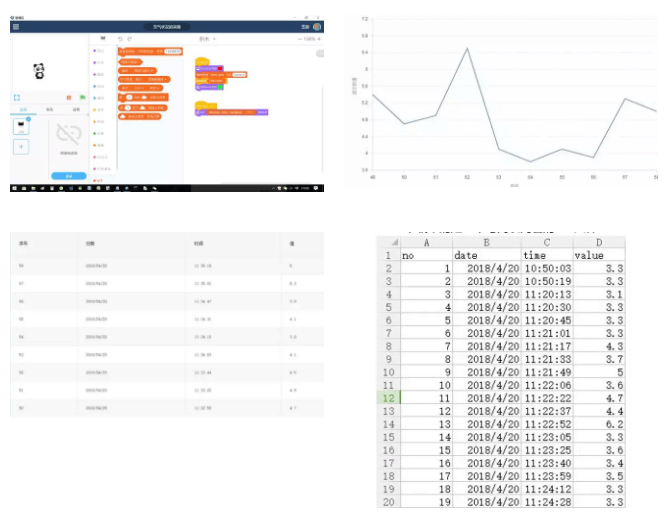The height and width of the screenshot is (517, 669).
Task: Click the plus tile to add a sprite
Action: pyautogui.click(x=21, y=147)
